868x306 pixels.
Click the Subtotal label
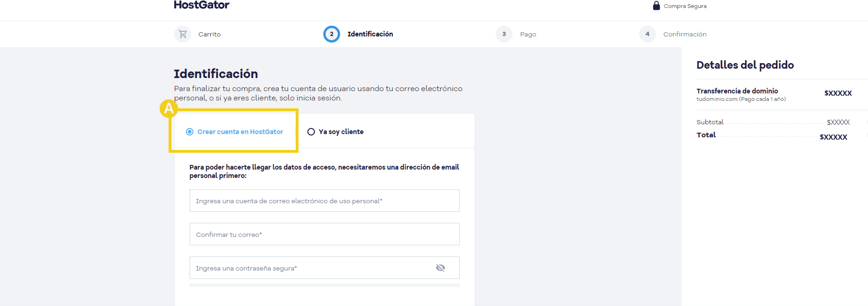coord(710,122)
